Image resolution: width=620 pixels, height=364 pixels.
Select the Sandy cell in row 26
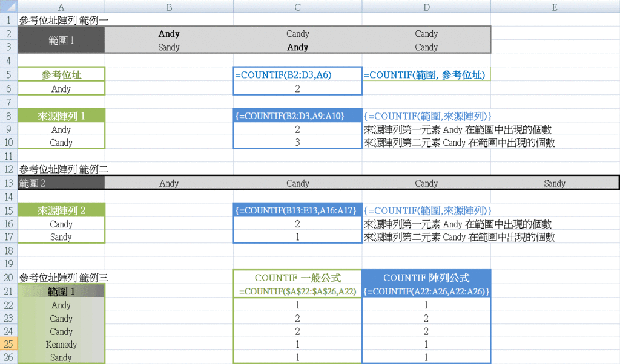pyautogui.click(x=61, y=357)
